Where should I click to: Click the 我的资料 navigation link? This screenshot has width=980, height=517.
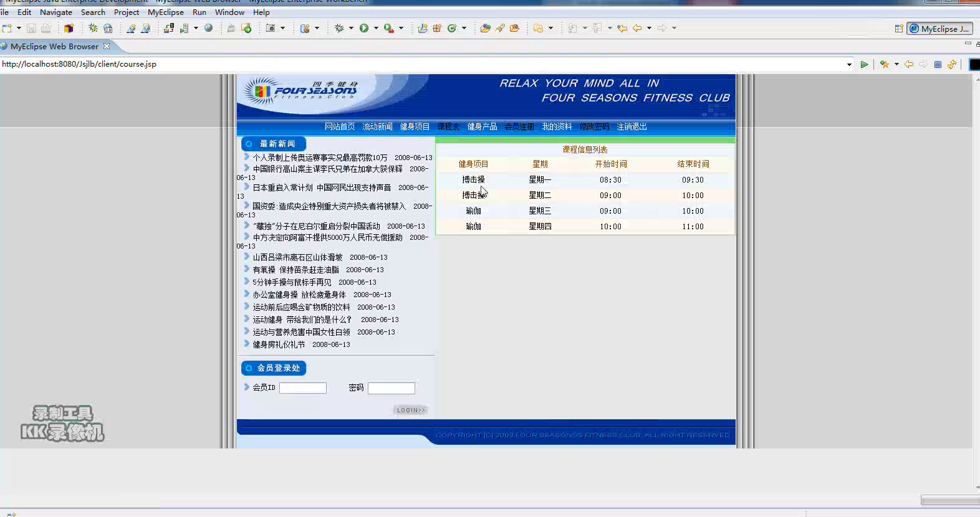pyautogui.click(x=557, y=126)
